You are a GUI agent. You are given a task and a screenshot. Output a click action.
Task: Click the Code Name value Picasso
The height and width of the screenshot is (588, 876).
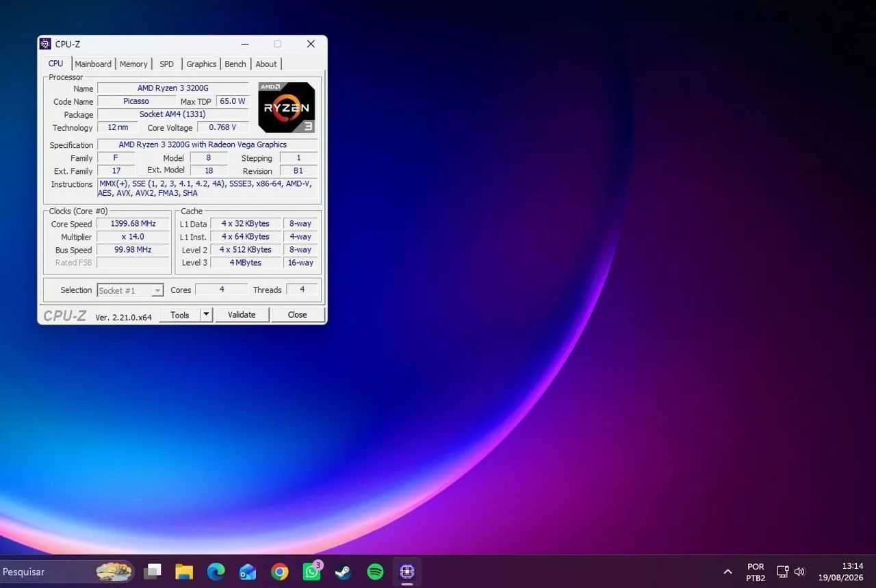click(x=136, y=101)
